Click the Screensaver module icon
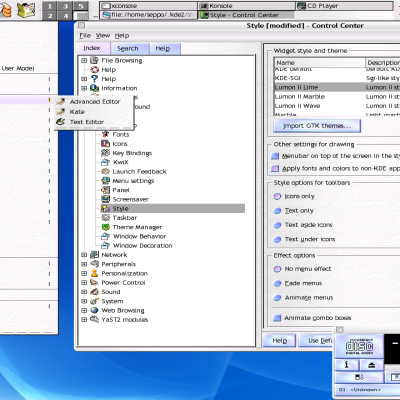 tap(106, 199)
